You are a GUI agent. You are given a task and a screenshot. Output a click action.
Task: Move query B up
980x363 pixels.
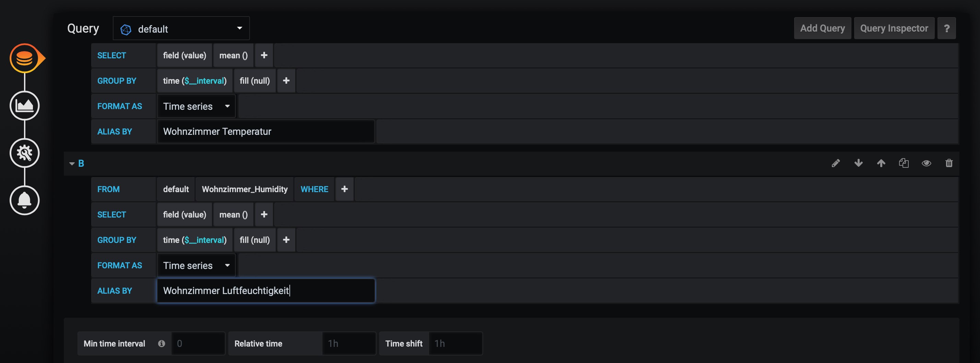tap(881, 163)
